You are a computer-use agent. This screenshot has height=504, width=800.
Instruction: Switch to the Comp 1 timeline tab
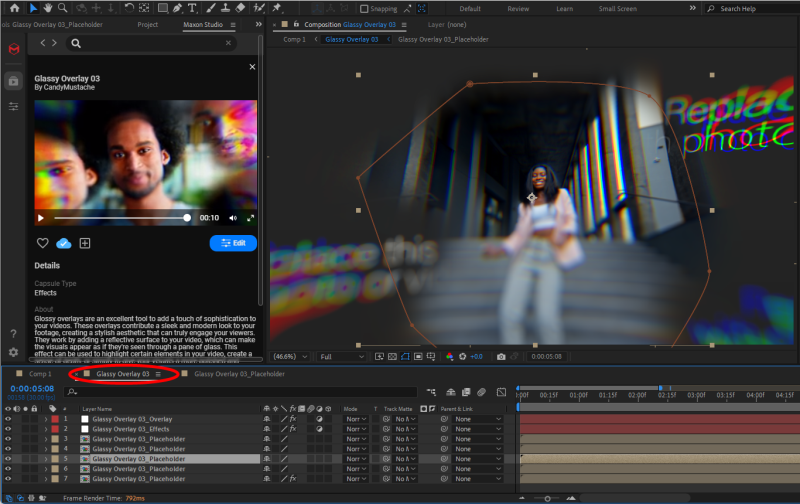pos(40,374)
